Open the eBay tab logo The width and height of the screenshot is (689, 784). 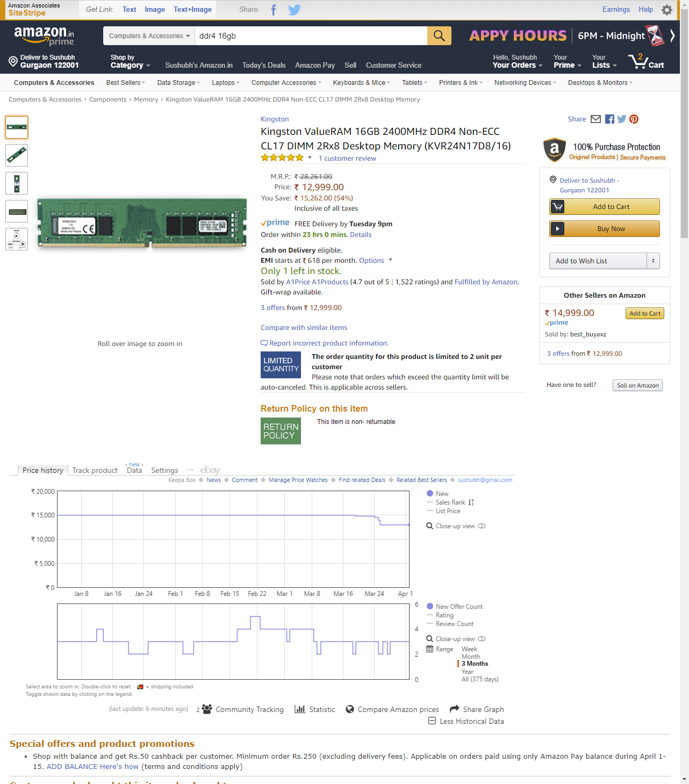coord(210,470)
